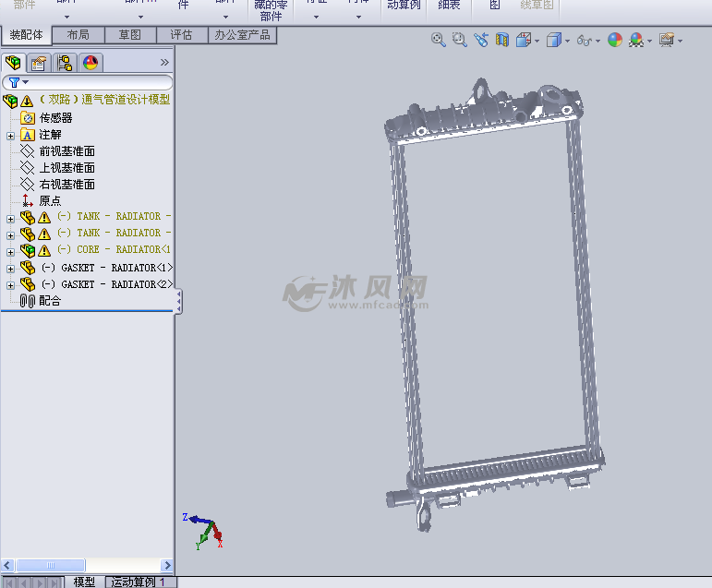The height and width of the screenshot is (588, 712).
Task: Switch to the FeatureManager design tree tab
Action: (x=13, y=63)
